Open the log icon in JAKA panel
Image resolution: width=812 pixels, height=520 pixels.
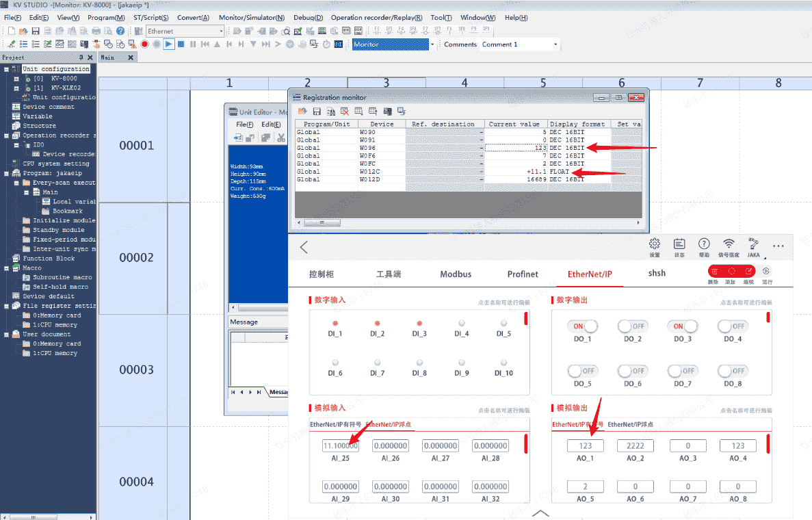[x=679, y=244]
